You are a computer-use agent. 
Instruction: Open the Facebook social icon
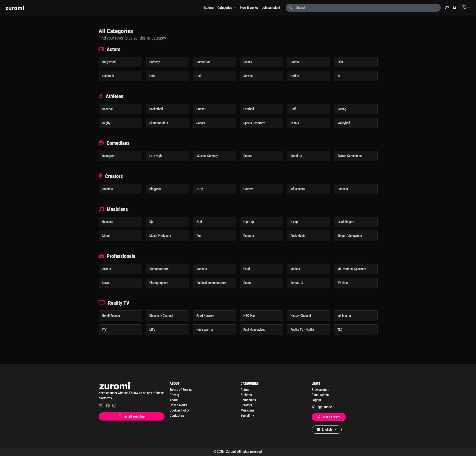[x=108, y=406]
